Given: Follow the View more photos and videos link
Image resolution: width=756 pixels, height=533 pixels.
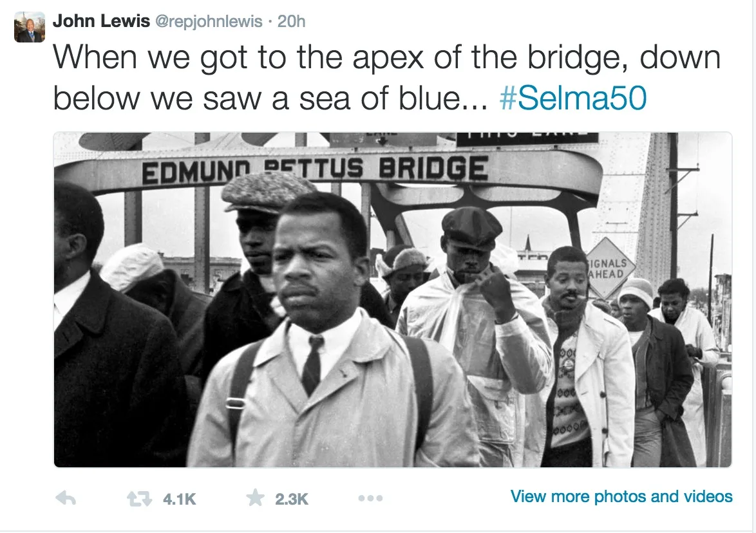Looking at the screenshot, I should tap(620, 496).
